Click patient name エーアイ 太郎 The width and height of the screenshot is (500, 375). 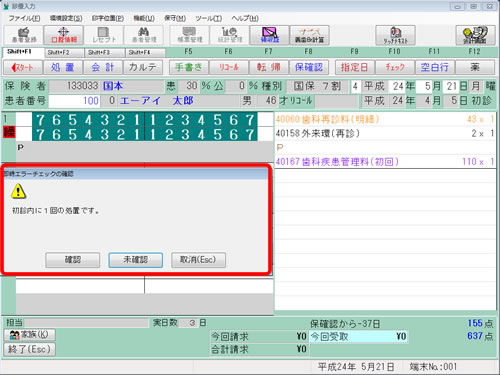coord(157,101)
